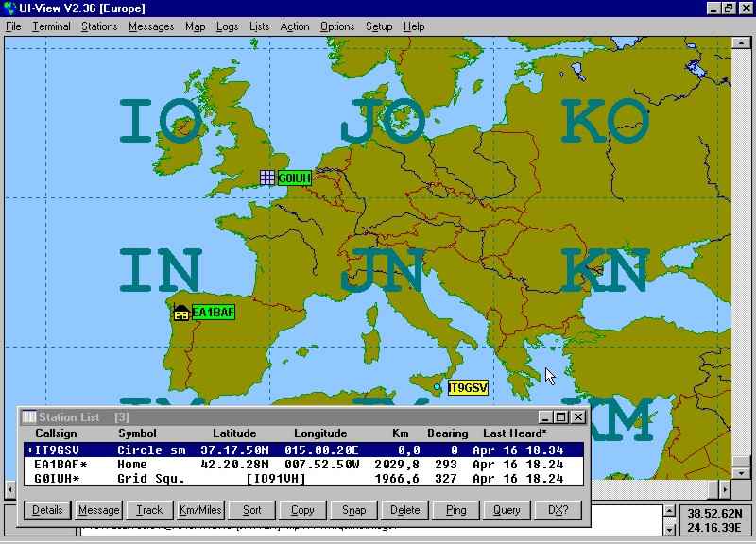Minimize the Station List window
This screenshot has width=756, height=544.
pos(545,416)
